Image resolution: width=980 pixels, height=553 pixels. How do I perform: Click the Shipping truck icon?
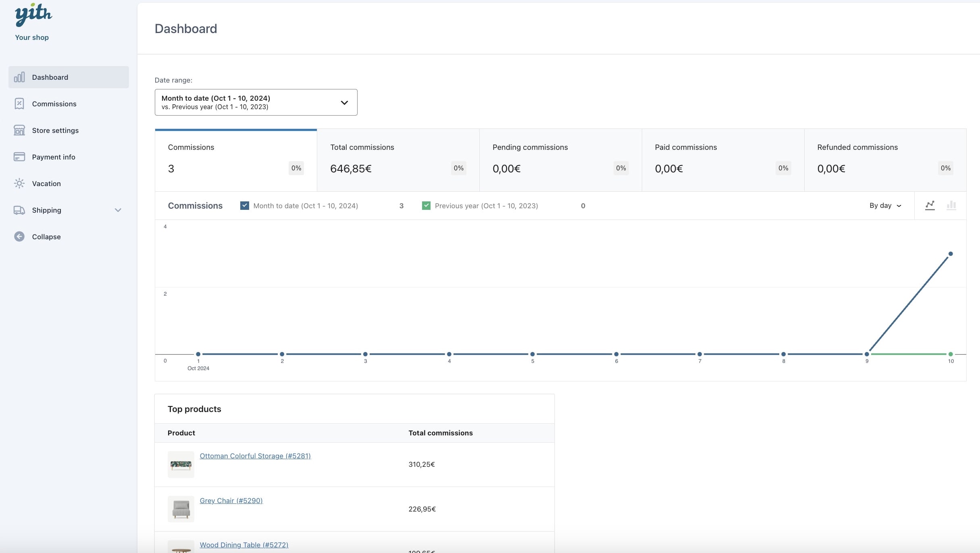click(19, 210)
